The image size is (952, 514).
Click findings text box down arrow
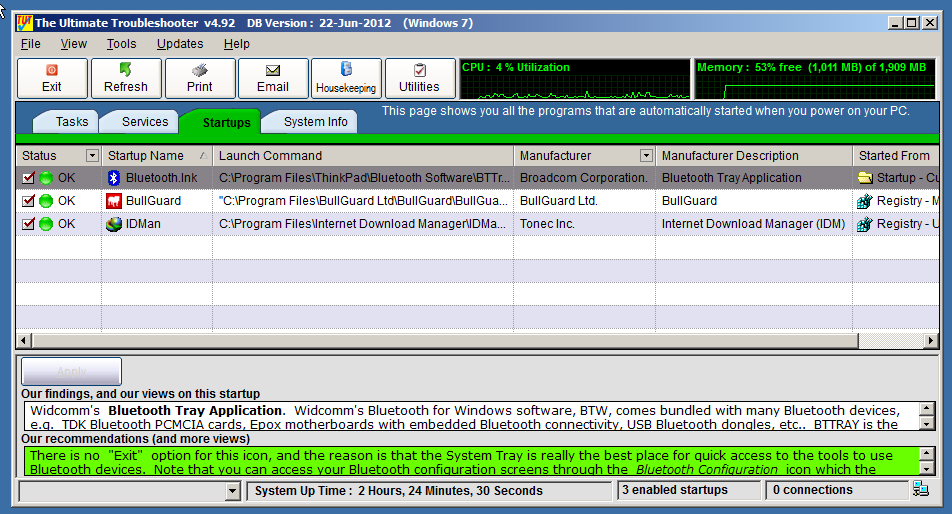click(x=926, y=424)
